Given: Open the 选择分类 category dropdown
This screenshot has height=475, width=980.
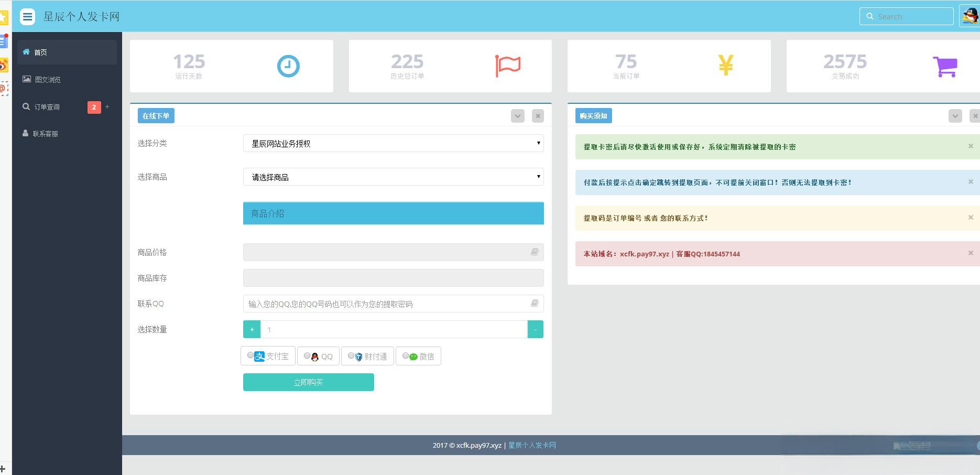Looking at the screenshot, I should (x=393, y=143).
